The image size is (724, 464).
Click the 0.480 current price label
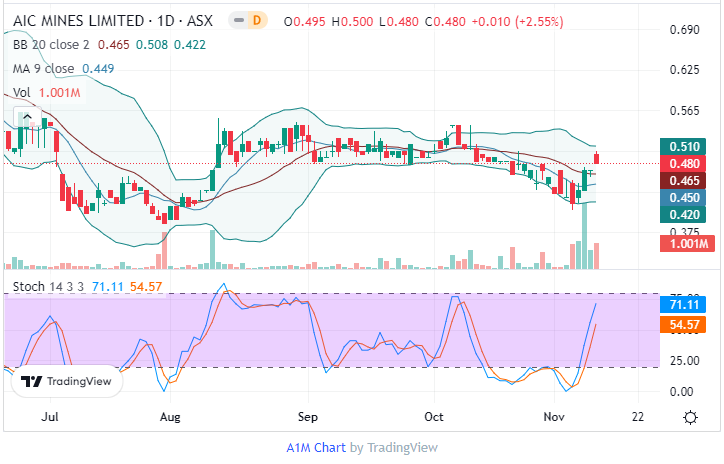click(x=683, y=164)
